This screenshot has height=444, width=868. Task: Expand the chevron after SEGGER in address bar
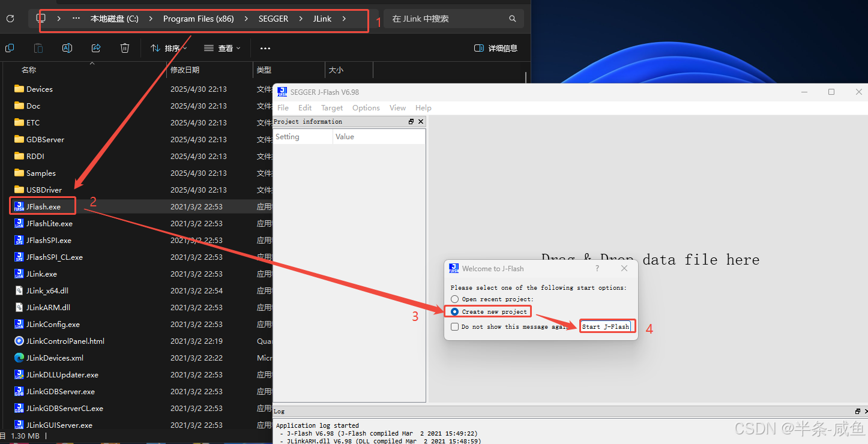301,19
